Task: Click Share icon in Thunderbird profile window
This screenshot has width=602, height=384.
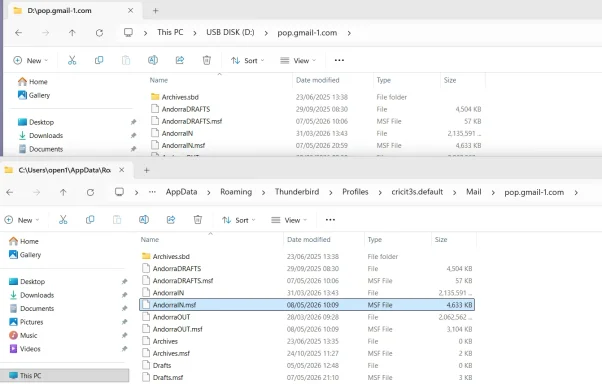Action: (171, 220)
